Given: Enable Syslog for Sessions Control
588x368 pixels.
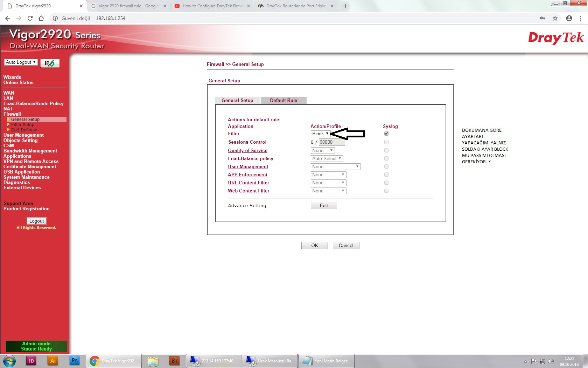Looking at the screenshot, I should [x=386, y=142].
